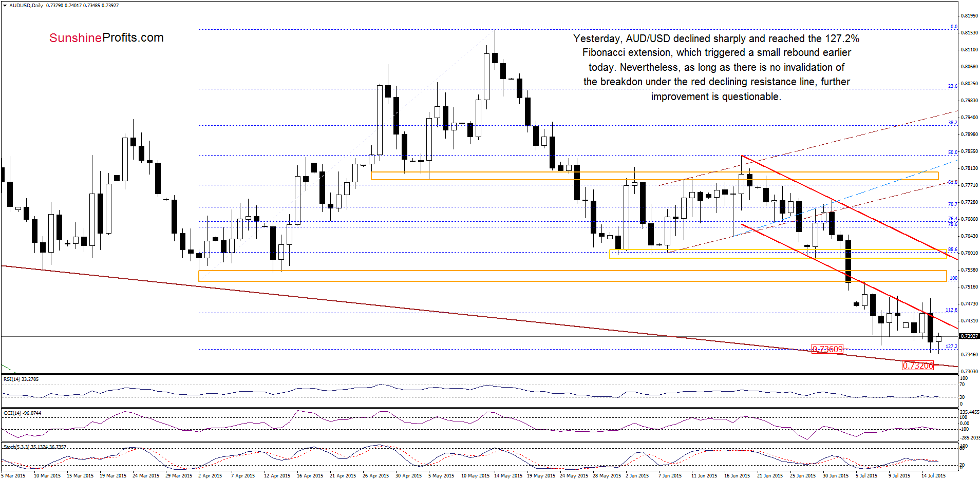This screenshot has width=980, height=480.
Task: Click the RSI(14) 33.2785 indicator label
Action: 21,379
